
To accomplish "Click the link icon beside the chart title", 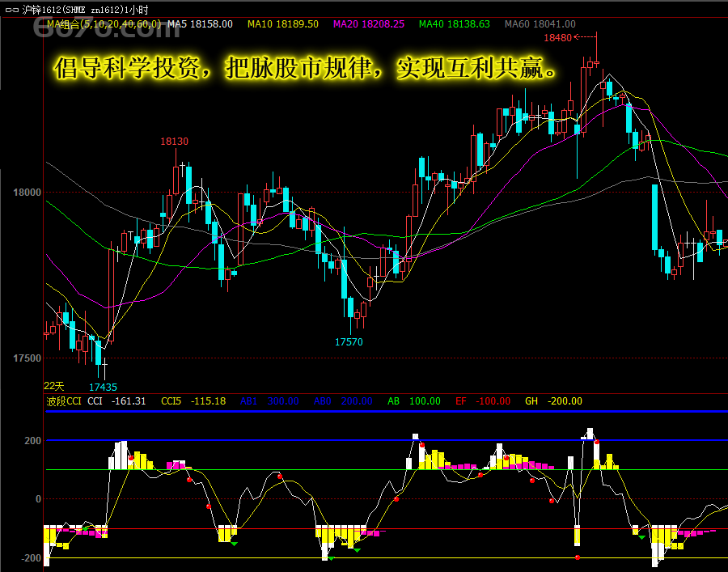I will (x=11, y=10).
